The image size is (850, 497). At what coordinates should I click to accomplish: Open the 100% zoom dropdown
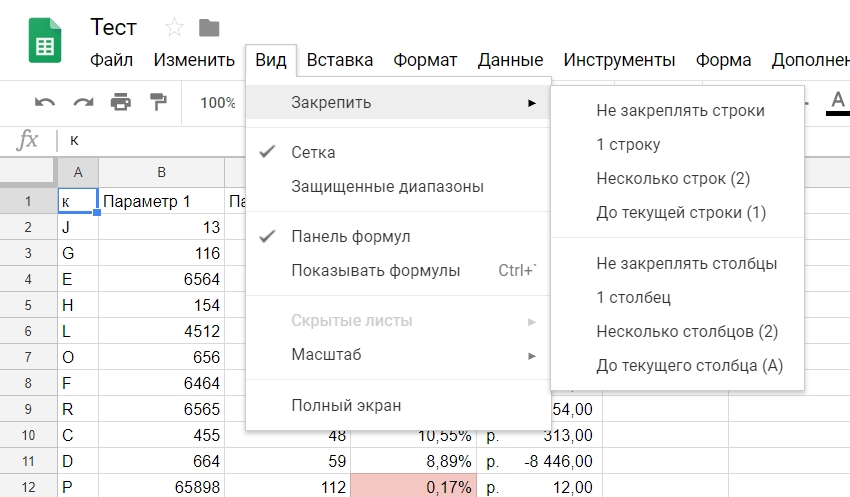(x=218, y=102)
